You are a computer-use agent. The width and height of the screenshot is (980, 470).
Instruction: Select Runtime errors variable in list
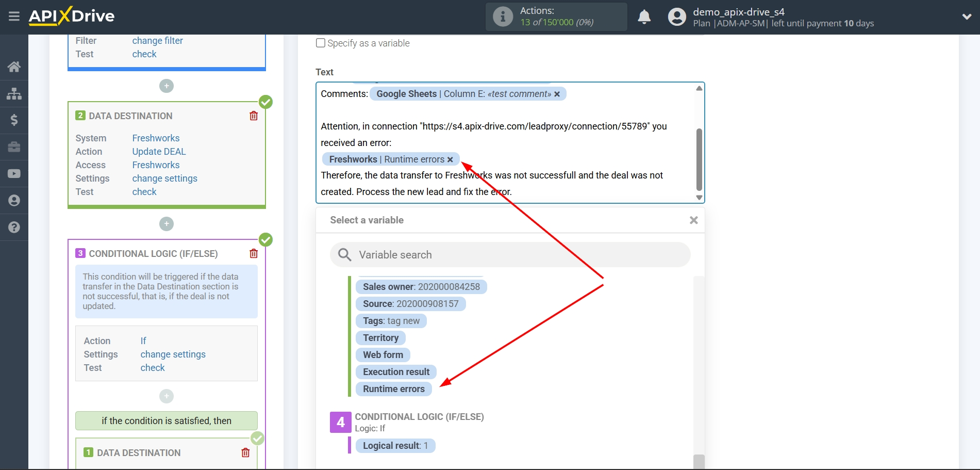click(394, 389)
